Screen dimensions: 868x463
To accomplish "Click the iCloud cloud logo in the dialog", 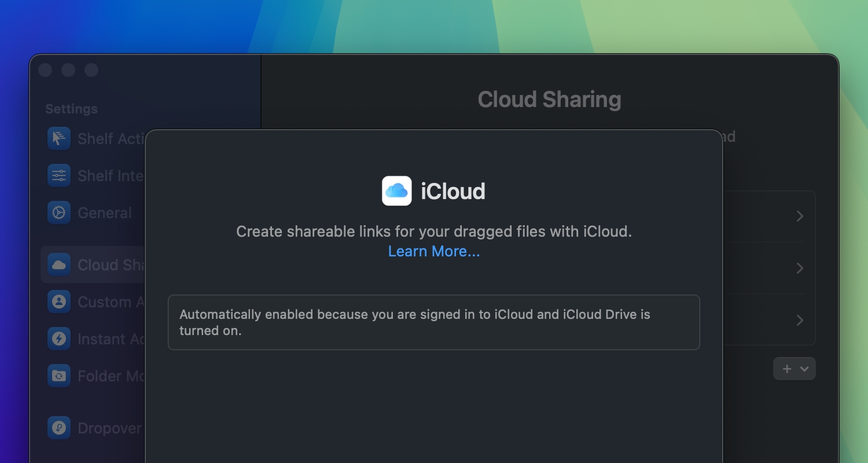I will pyautogui.click(x=397, y=191).
